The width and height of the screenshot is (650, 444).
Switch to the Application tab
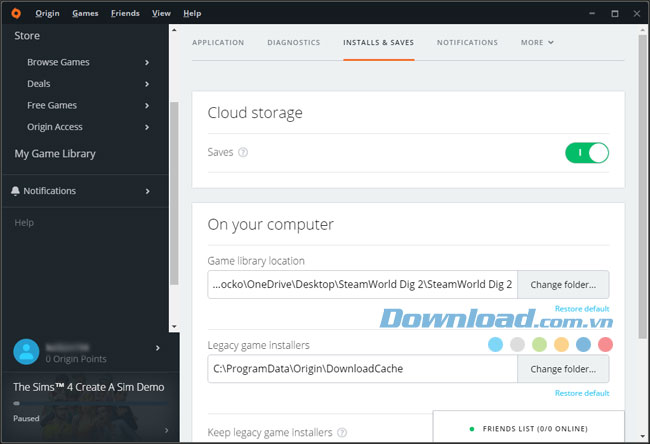coord(217,43)
